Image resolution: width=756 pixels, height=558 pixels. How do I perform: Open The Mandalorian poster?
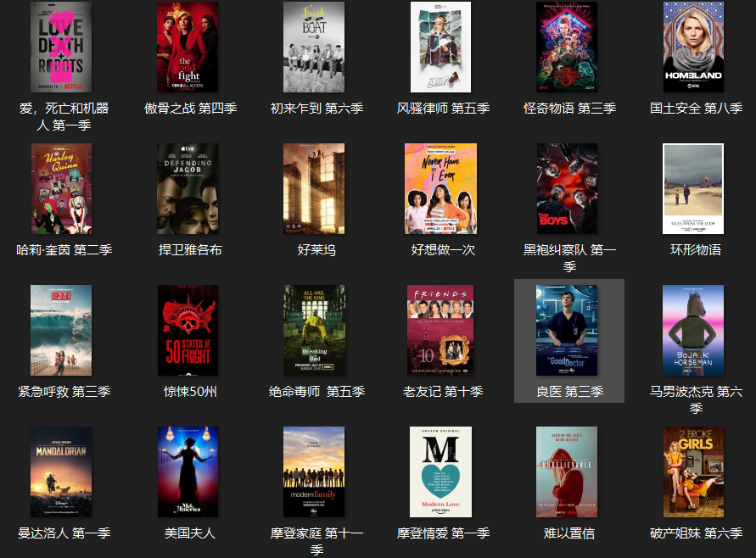[61, 472]
